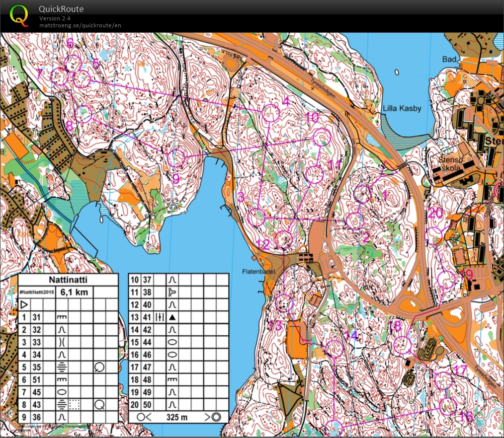Click the #NattiNatti2015 cell
Screen dimensions: 504x438
(x=37, y=292)
